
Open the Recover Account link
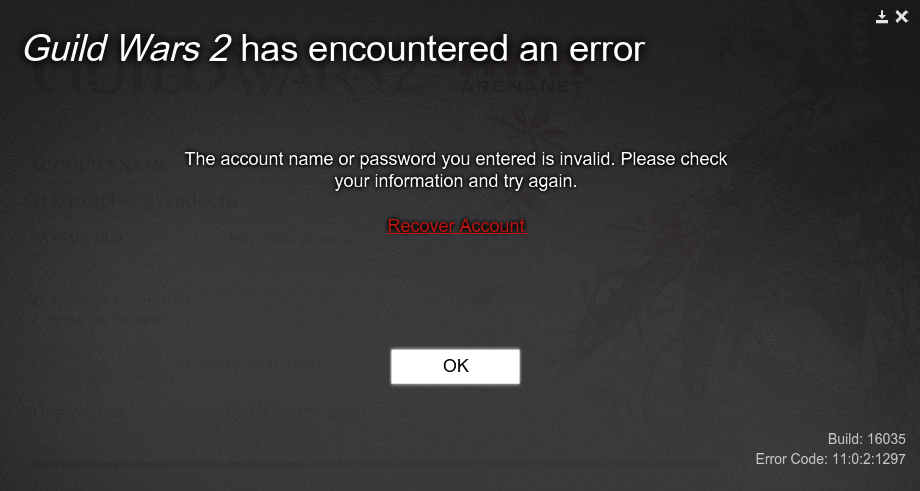[456, 225]
